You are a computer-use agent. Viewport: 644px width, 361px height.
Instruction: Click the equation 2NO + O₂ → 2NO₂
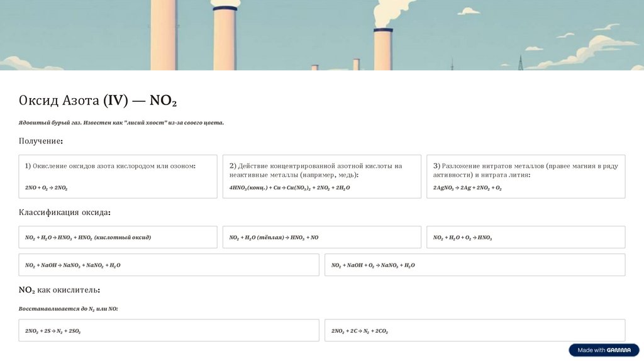tap(47, 188)
